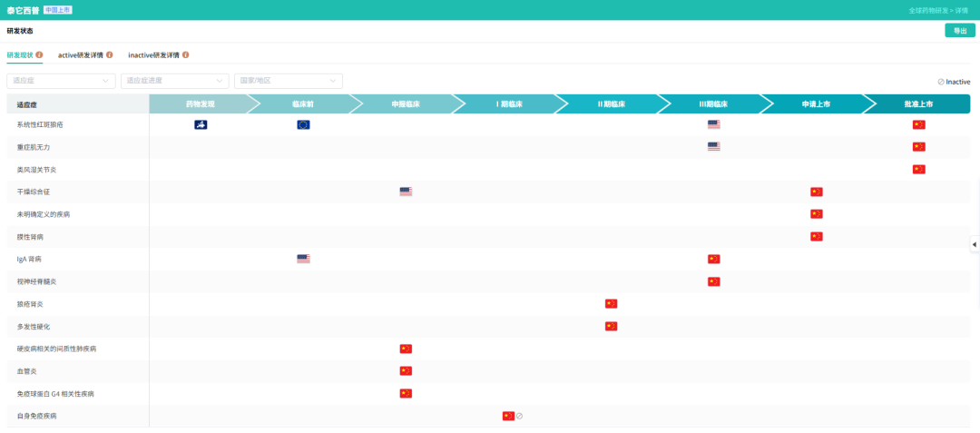Click the Australia flag under 药物发现 column
Viewport: 980px width, 433px height.
[x=201, y=124]
